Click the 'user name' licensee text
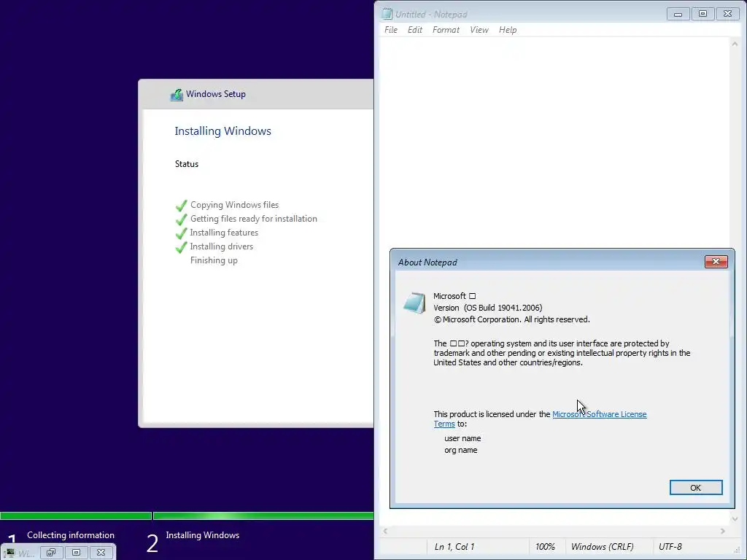 (x=462, y=438)
